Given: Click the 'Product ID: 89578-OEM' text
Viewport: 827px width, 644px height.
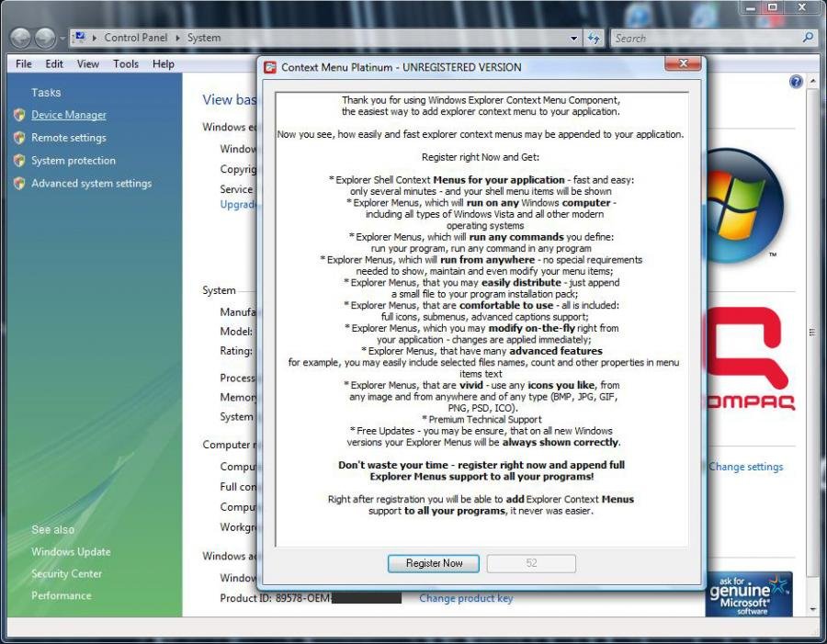Looking at the screenshot, I should point(276,598).
